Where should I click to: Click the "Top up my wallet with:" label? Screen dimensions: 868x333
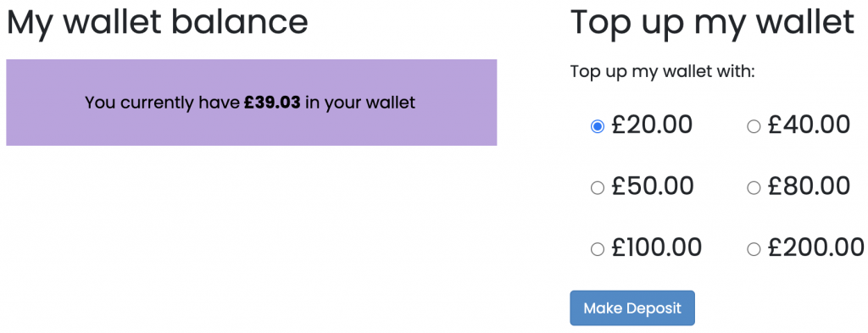pyautogui.click(x=663, y=73)
